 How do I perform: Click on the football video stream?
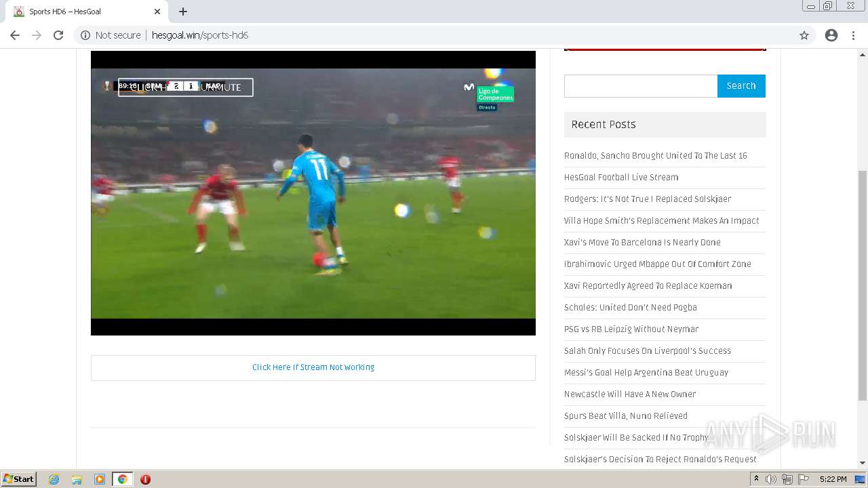[x=313, y=193]
